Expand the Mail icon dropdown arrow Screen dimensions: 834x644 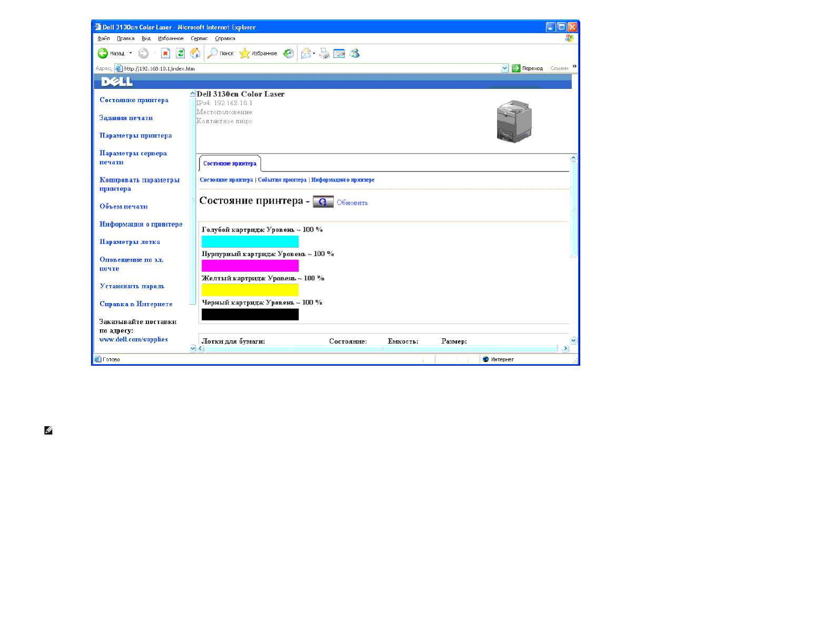[x=314, y=53]
